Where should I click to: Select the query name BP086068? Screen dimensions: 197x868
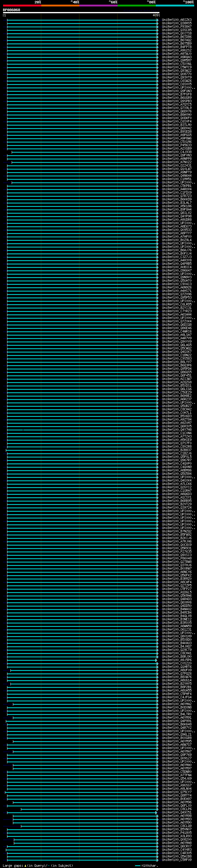point(11,10)
